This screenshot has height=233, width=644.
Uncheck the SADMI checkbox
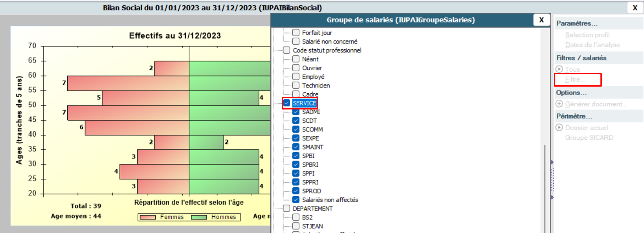click(296, 112)
